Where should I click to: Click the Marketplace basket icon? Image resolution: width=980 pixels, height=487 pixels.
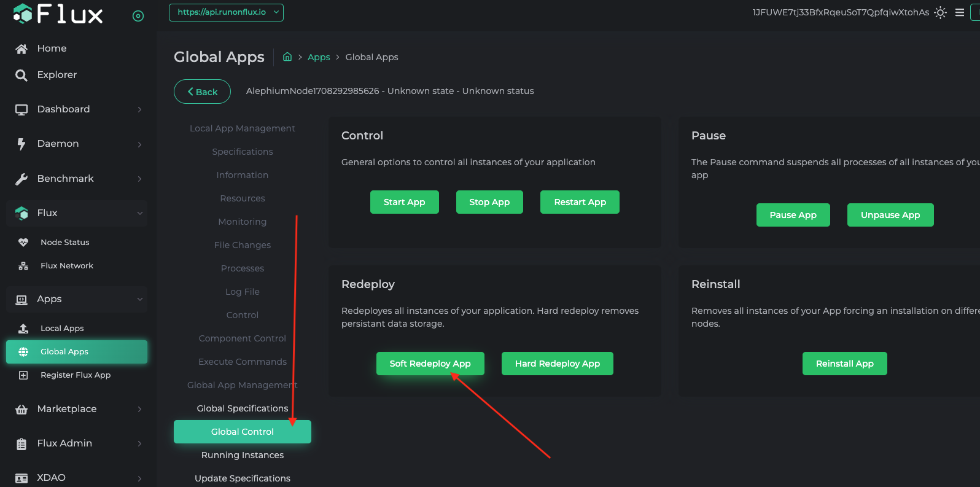21,409
